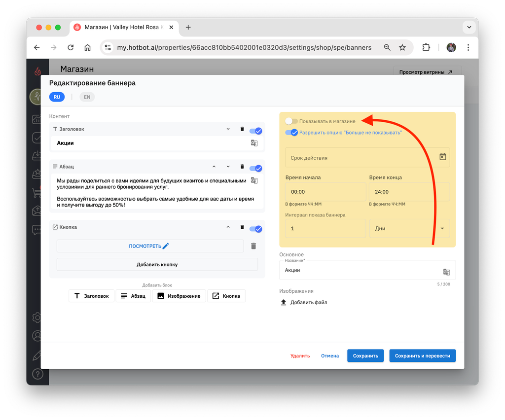Add an Изображение block

coord(179,296)
